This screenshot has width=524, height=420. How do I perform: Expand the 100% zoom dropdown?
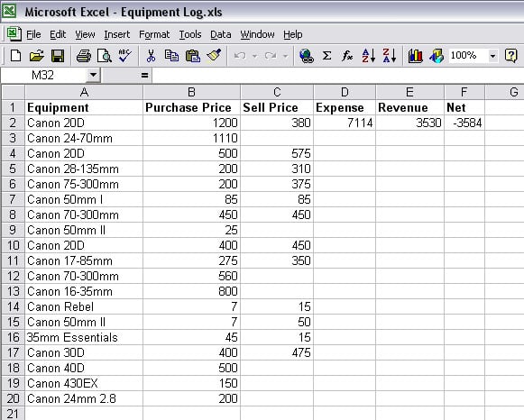(x=492, y=56)
